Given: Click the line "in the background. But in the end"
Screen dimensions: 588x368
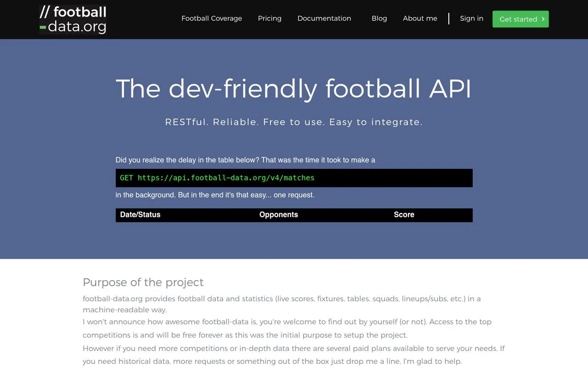Looking at the screenshot, I should pos(215,195).
